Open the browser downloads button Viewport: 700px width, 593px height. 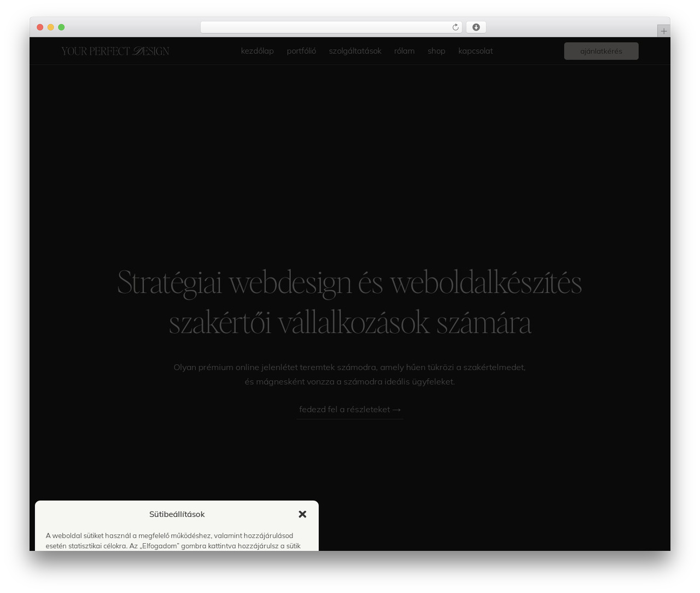[x=476, y=27]
